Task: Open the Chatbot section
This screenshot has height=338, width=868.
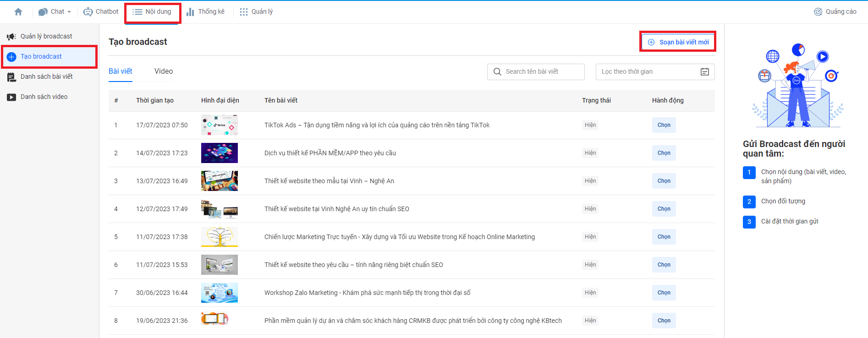Action: coord(101,12)
